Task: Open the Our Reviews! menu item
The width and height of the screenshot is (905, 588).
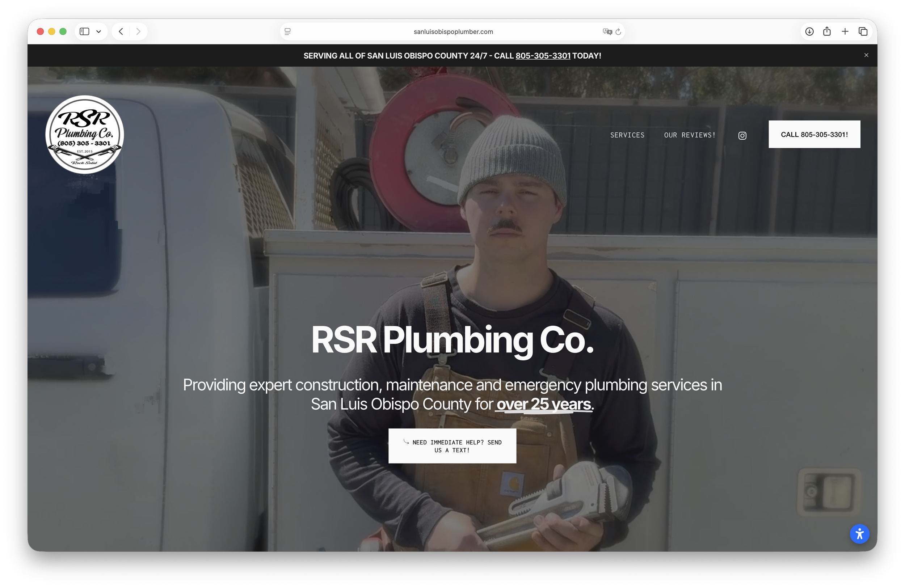Action: [x=689, y=135]
